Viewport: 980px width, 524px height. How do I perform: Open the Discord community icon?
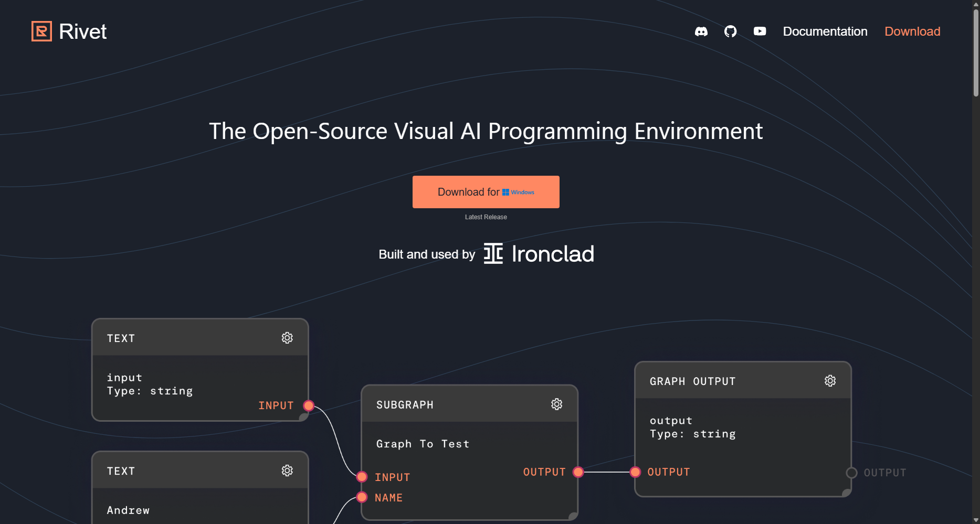click(701, 31)
